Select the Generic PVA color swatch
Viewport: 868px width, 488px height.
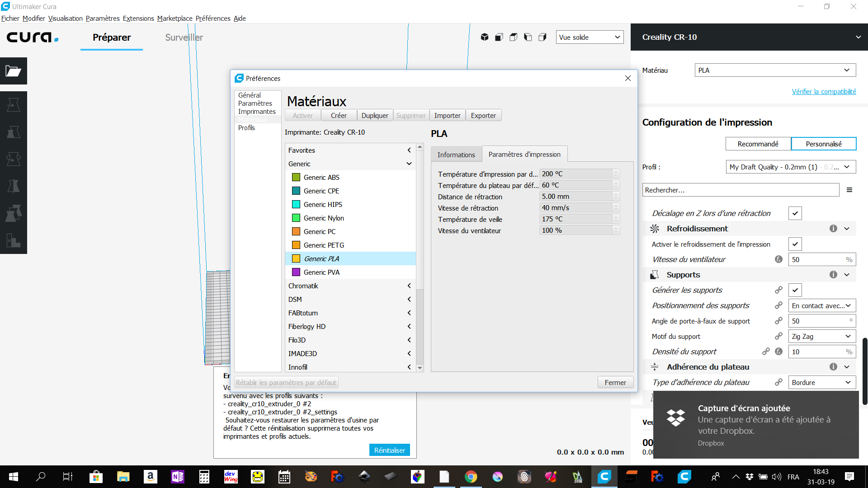pyautogui.click(x=296, y=272)
